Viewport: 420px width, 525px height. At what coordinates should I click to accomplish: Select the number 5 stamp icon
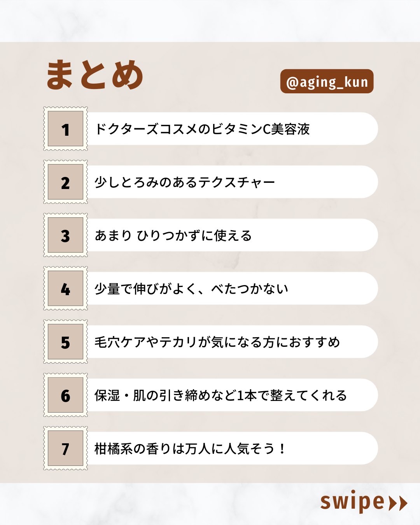(65, 342)
